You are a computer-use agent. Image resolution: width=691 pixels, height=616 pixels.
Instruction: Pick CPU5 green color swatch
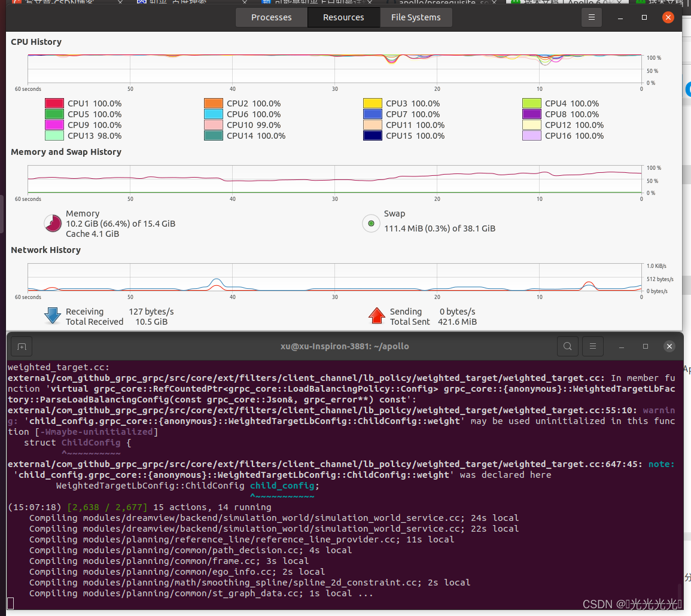click(54, 114)
